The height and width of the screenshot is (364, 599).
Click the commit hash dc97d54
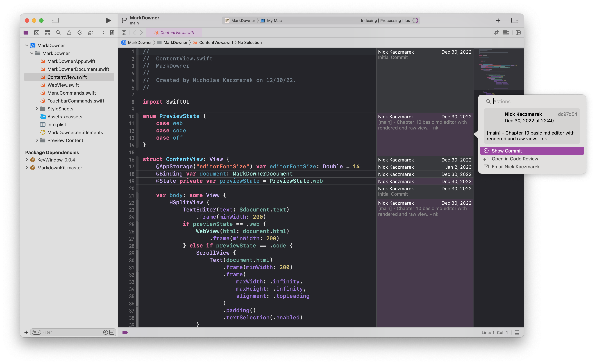click(567, 114)
